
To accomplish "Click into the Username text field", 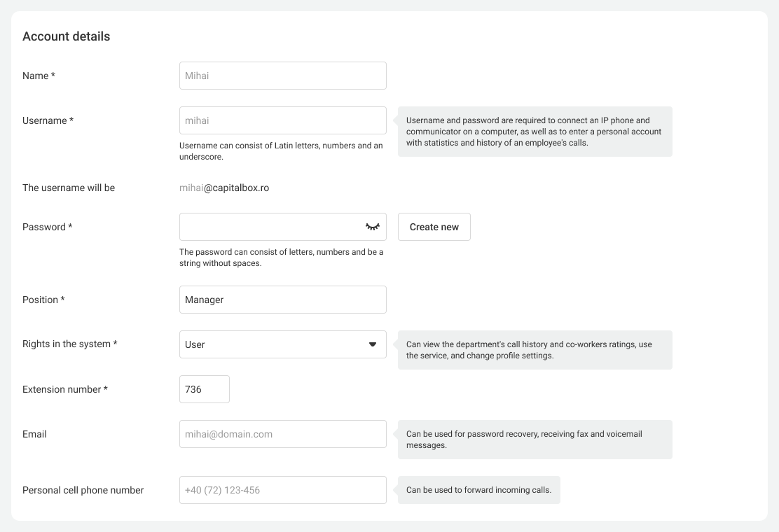I will (282, 120).
